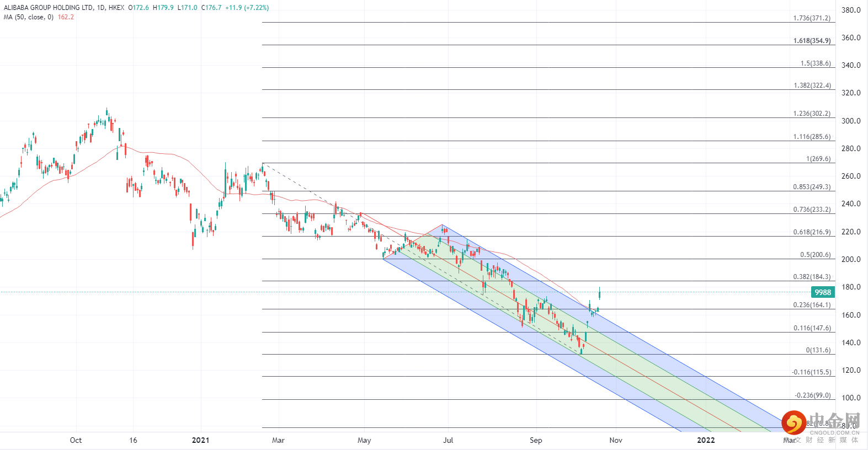Click the 120.0 price axis label
The height and width of the screenshot is (450, 868).
(851, 370)
